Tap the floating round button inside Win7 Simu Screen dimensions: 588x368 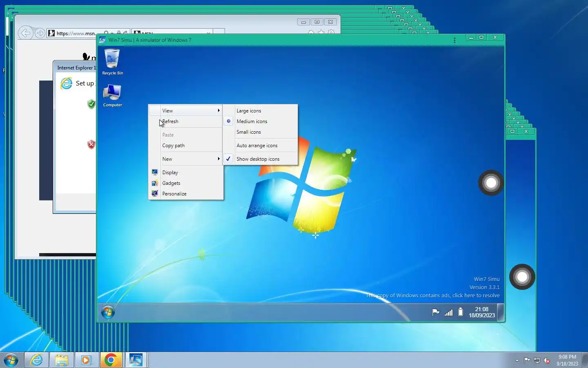point(491,183)
